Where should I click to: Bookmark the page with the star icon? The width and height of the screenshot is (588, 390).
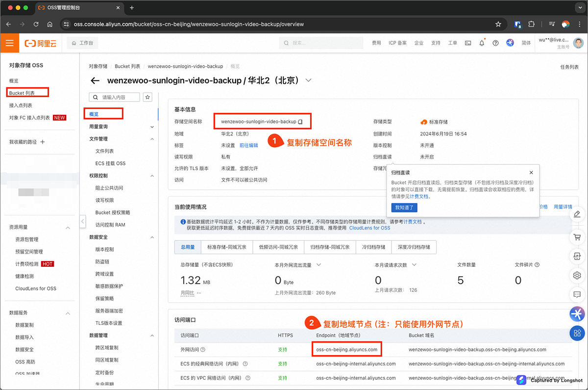pos(498,24)
